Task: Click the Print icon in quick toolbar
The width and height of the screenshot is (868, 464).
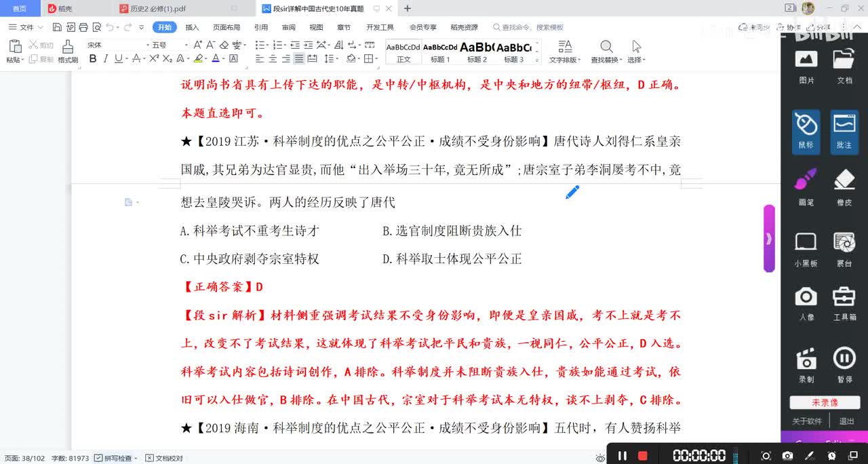Action: pos(83,27)
